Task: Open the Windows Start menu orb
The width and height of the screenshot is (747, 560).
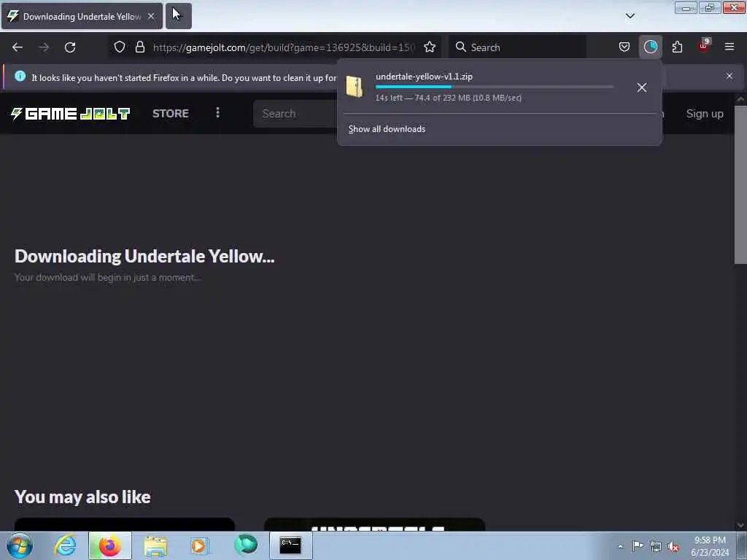Action: point(20,545)
